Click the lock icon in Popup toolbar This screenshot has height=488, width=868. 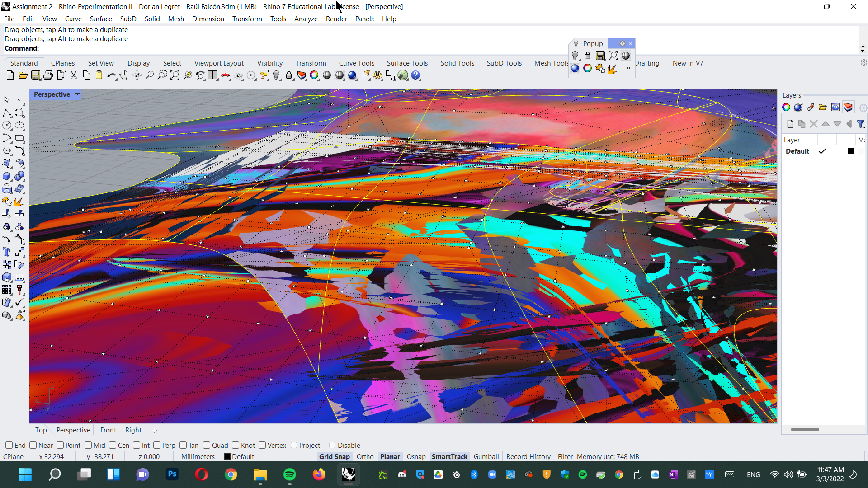click(x=588, y=56)
